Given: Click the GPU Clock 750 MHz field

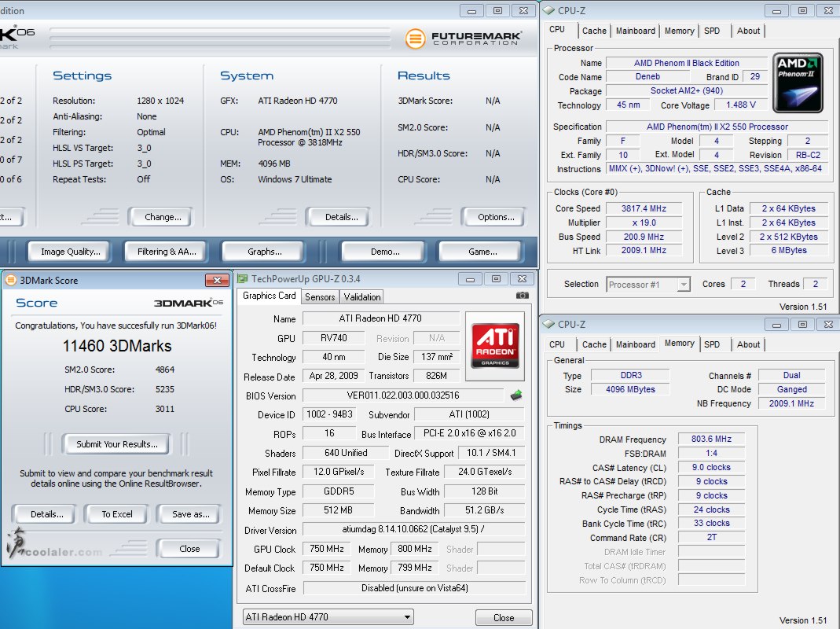Looking at the screenshot, I should tap(327, 549).
